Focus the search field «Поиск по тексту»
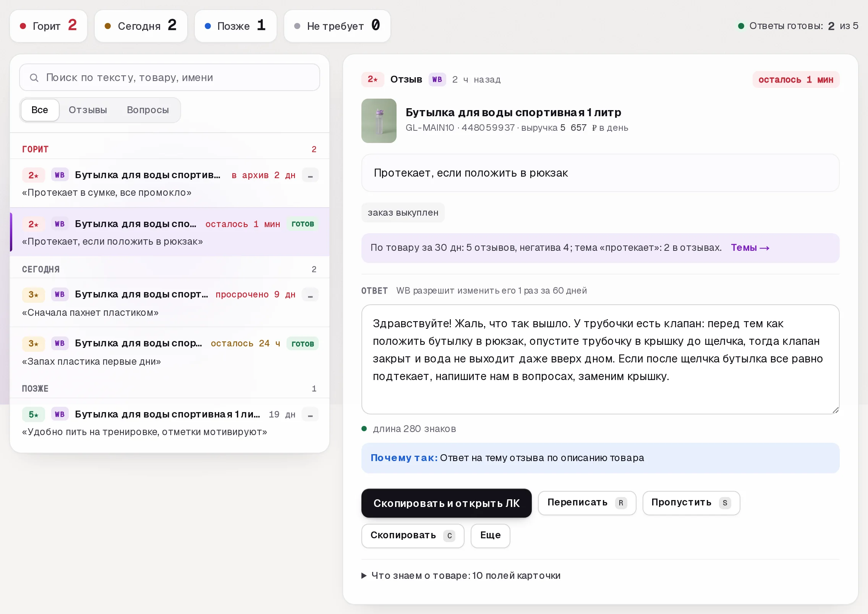 click(x=170, y=78)
